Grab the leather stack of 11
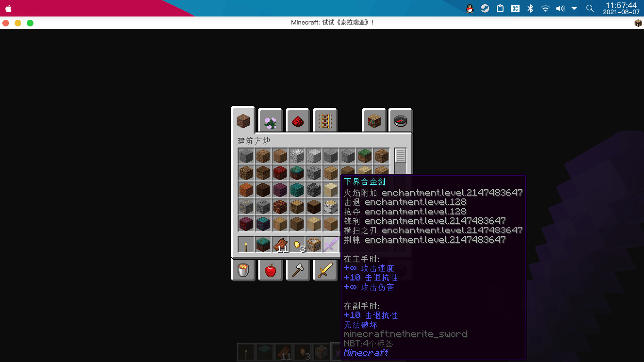 click(x=280, y=245)
